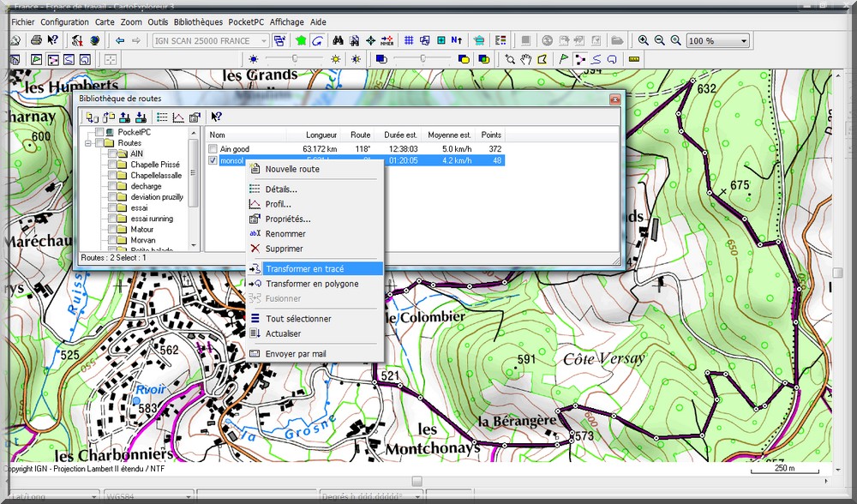Choose 'Transformer en tracé' from context menu
The image size is (857, 504).
click(315, 269)
